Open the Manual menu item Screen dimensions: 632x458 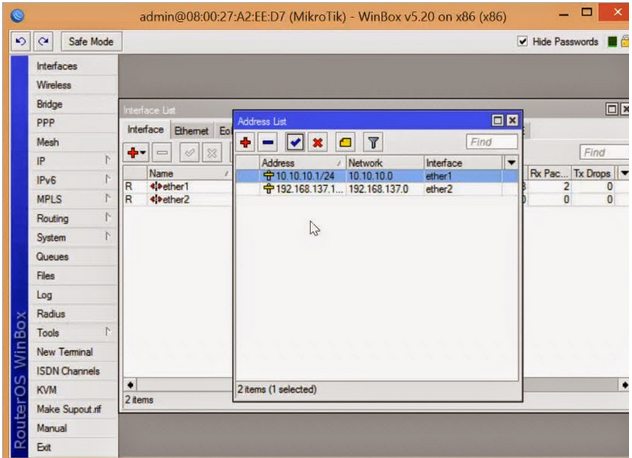73,428
